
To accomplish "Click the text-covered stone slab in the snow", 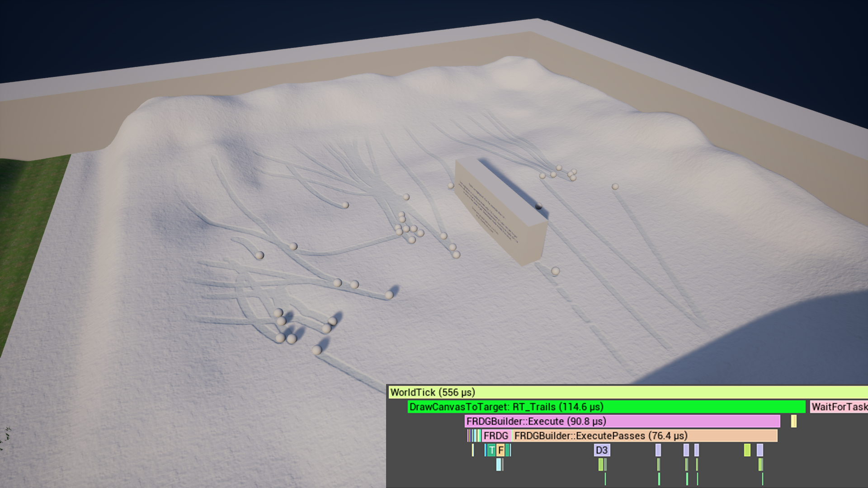I will pos(501,211).
